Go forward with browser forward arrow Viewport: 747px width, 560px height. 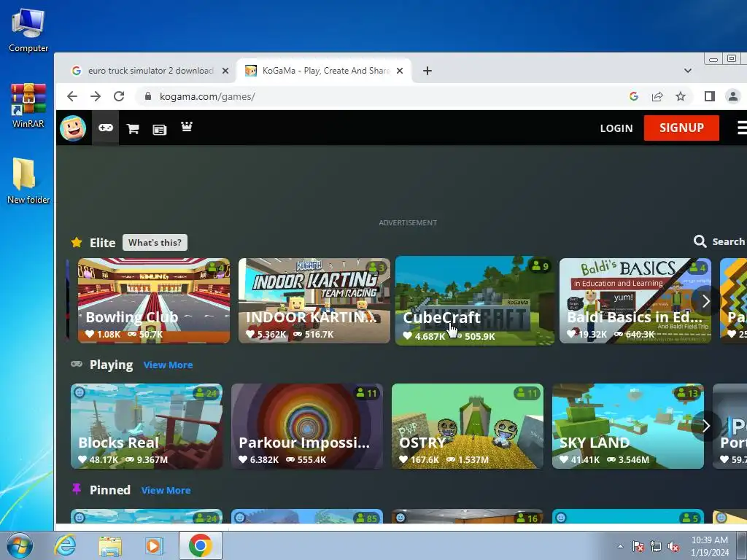click(96, 96)
